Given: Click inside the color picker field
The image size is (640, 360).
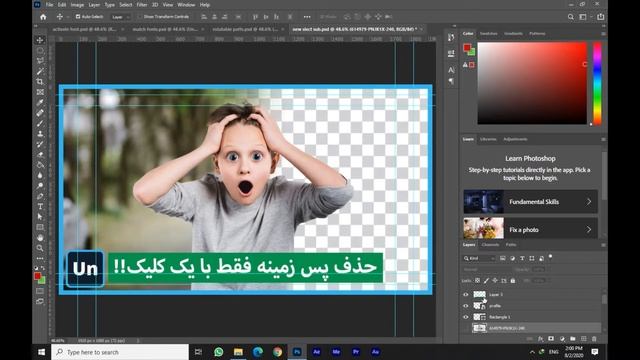Looking at the screenshot, I should point(532,83).
